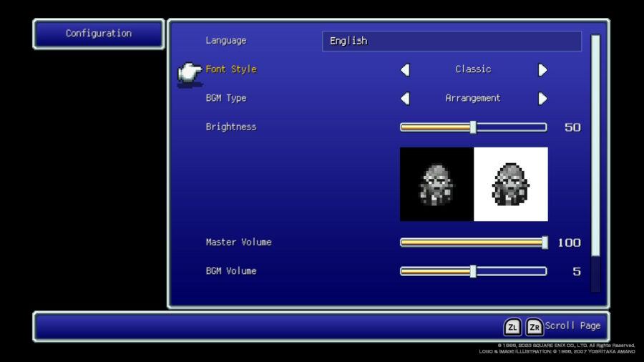Screen dimensions: 644x362
Task: Click the ZR button icon
Action: tap(535, 327)
